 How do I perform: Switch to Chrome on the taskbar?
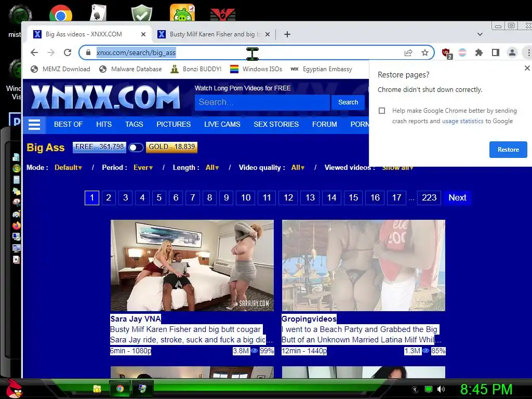point(120,389)
